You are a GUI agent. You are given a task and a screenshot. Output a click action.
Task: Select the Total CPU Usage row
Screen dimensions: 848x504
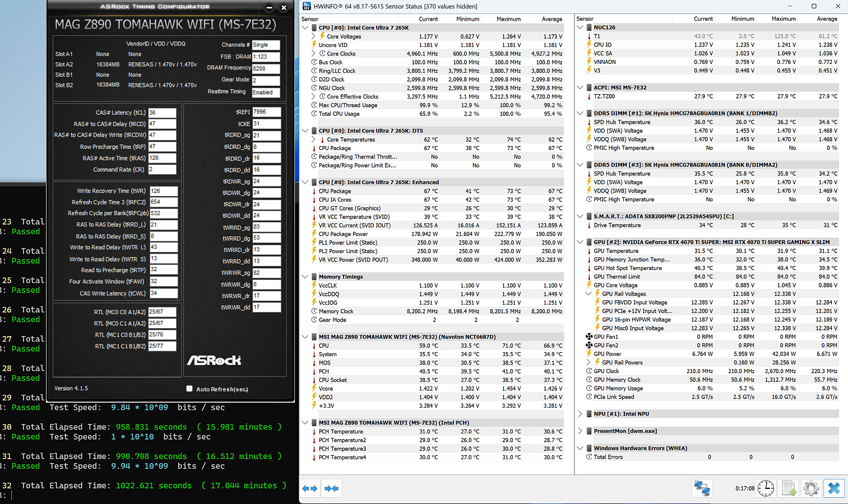437,114
